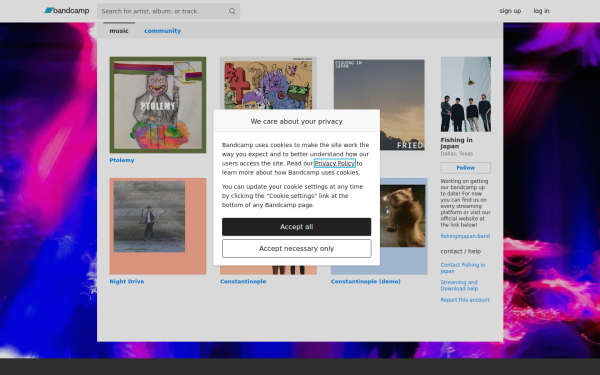Switch to the community tab
Viewport: 600px width, 375px height.
pos(162,31)
